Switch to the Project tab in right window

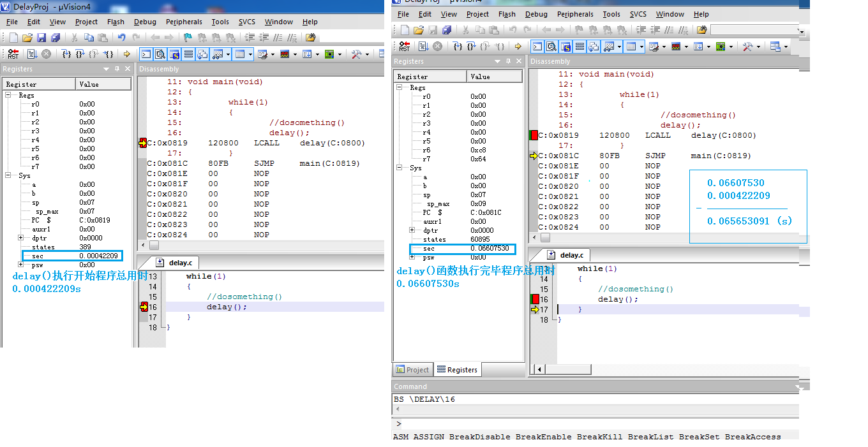412,370
